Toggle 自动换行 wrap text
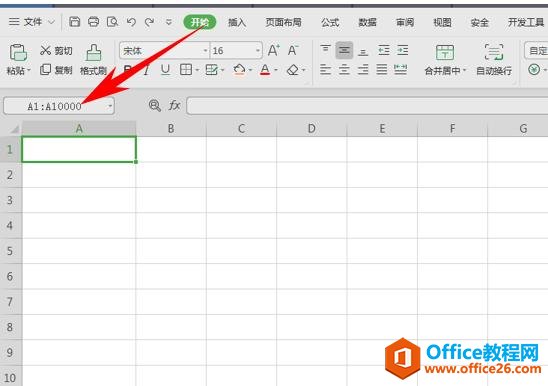The image size is (548, 386). pyautogui.click(x=494, y=59)
